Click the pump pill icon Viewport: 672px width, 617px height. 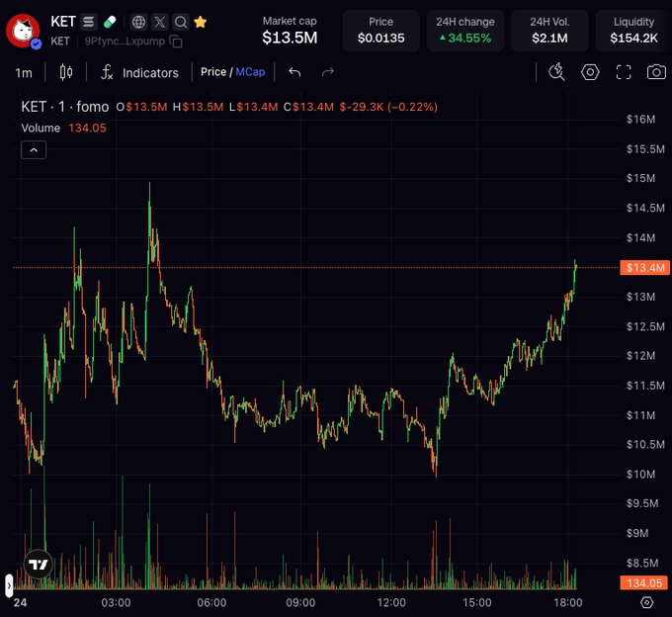click(x=110, y=22)
